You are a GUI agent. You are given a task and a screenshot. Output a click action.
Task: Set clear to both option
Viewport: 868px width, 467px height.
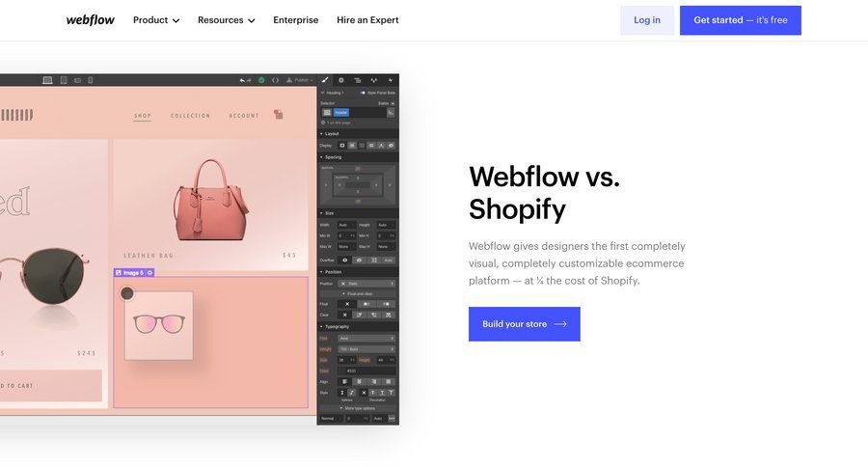coord(388,315)
